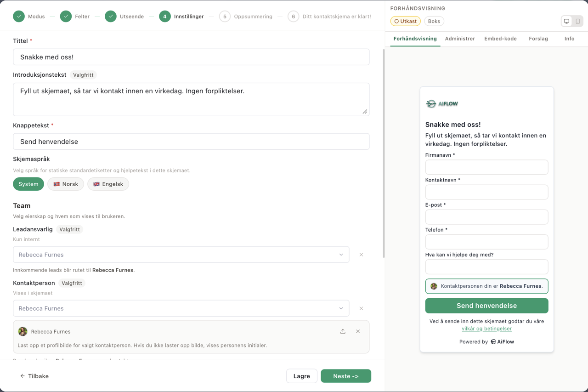This screenshot has height=392, width=588.
Task: Click the completed Modus step checkmark
Action: (x=19, y=17)
